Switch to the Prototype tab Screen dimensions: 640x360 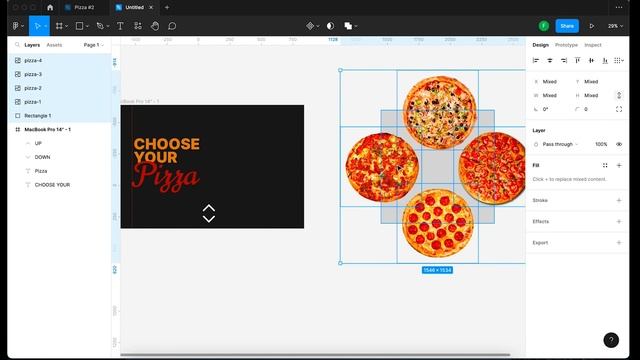[x=566, y=45]
